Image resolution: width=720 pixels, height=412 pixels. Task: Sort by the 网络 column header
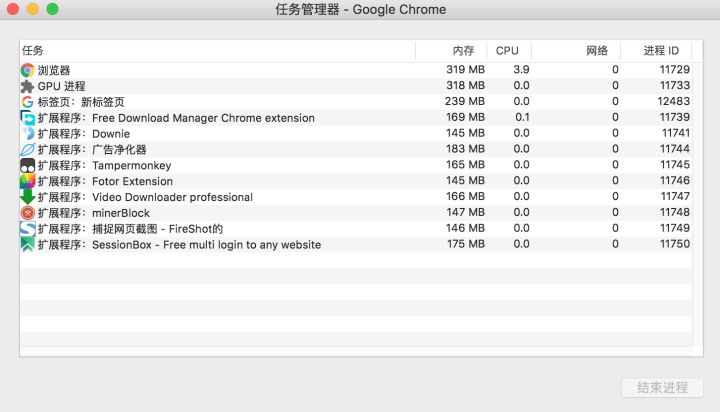tap(576, 51)
